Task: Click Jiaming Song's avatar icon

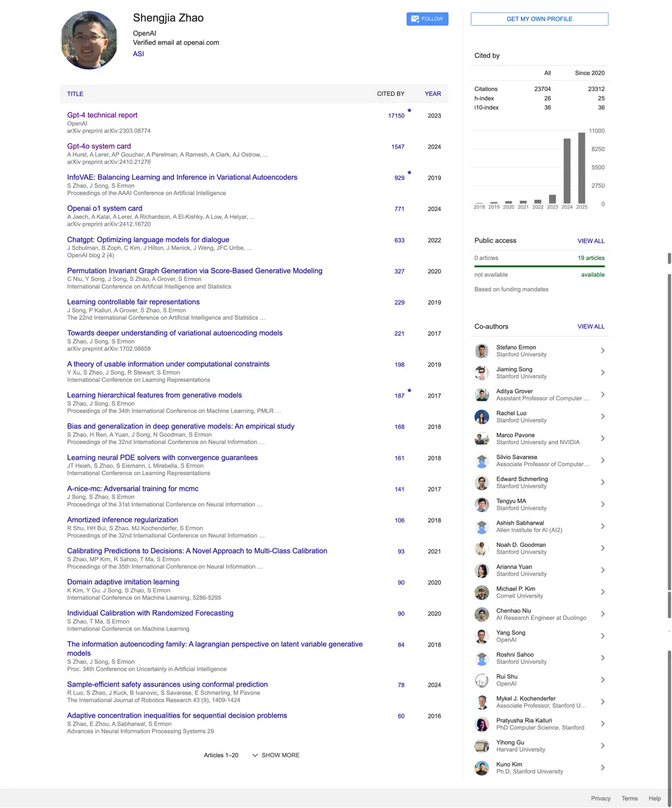Action: (481, 373)
